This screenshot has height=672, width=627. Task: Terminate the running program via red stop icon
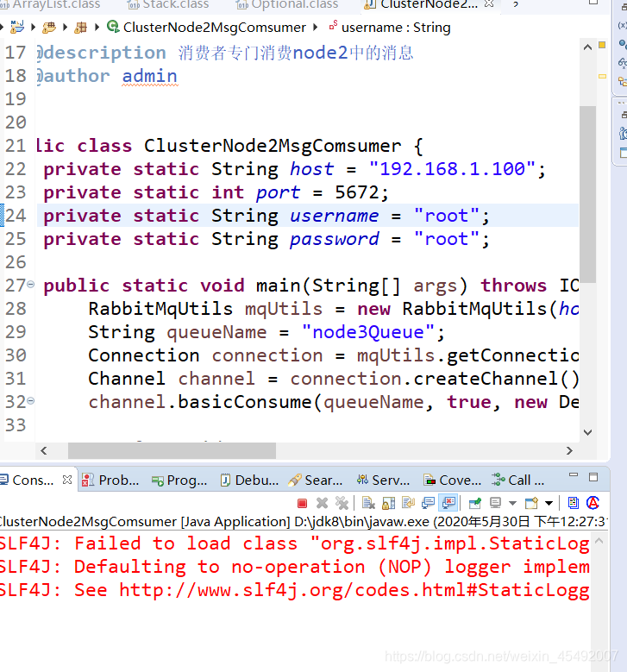[x=302, y=503]
